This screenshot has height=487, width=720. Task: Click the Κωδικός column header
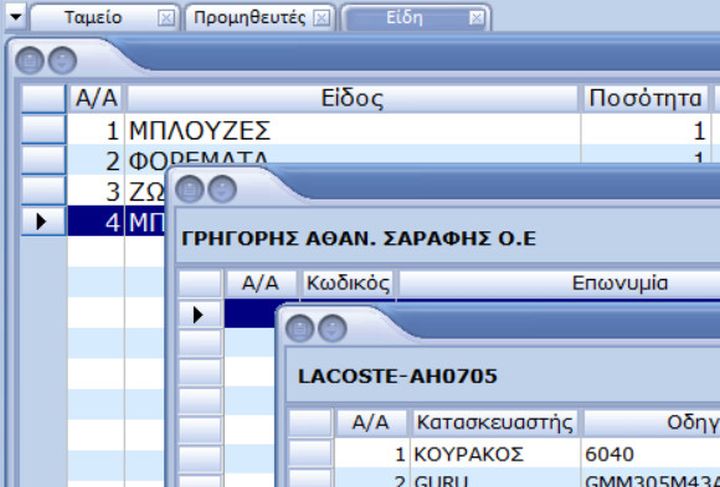click(x=348, y=283)
